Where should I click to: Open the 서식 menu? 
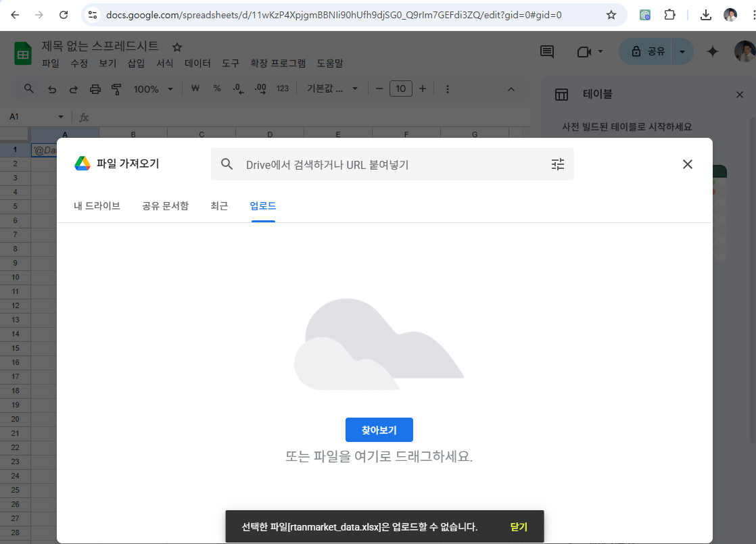tap(164, 63)
